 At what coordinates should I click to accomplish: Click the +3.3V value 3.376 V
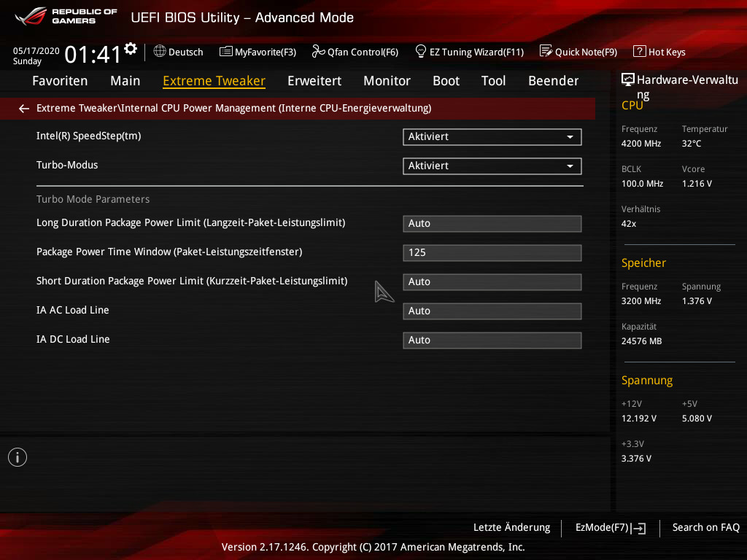[x=636, y=459]
